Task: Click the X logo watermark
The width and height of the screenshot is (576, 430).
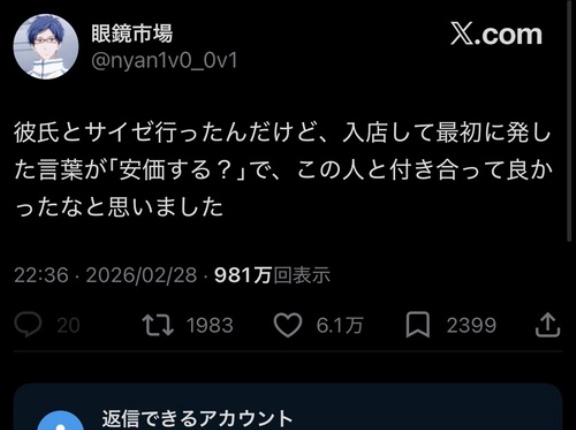Action: point(496,35)
